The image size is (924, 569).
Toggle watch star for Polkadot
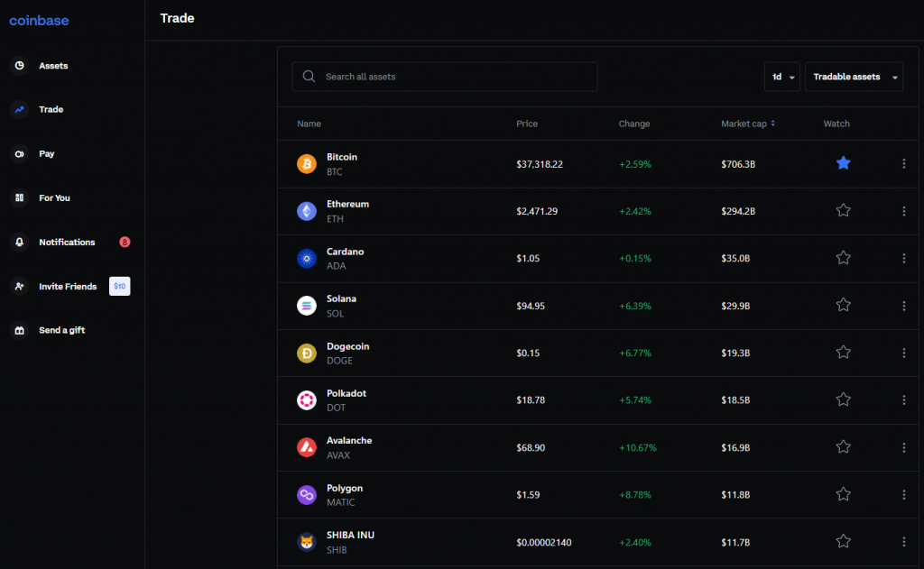click(844, 399)
